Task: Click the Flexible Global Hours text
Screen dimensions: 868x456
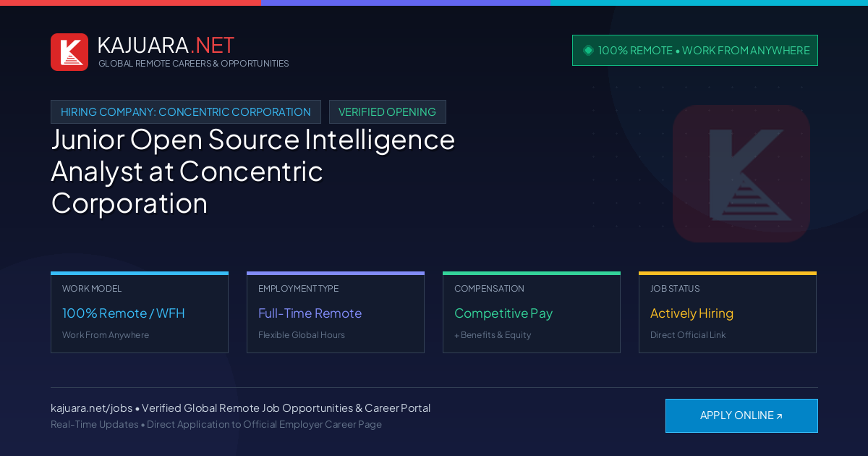Action: pyautogui.click(x=302, y=335)
